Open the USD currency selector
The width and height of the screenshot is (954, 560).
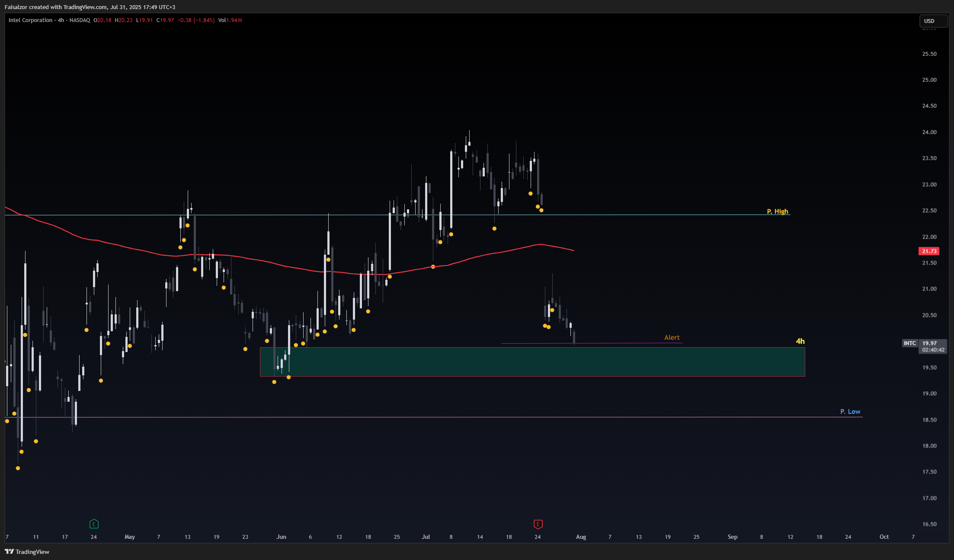click(933, 21)
